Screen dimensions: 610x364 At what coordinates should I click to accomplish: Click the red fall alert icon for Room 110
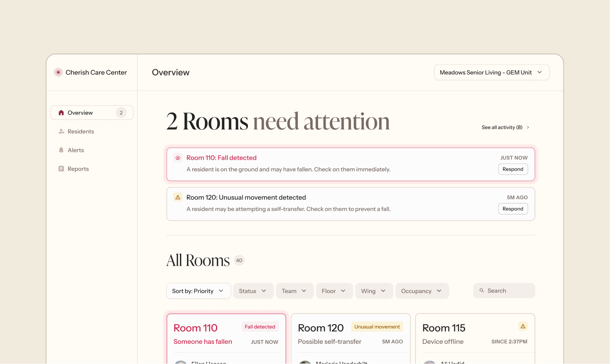178,158
